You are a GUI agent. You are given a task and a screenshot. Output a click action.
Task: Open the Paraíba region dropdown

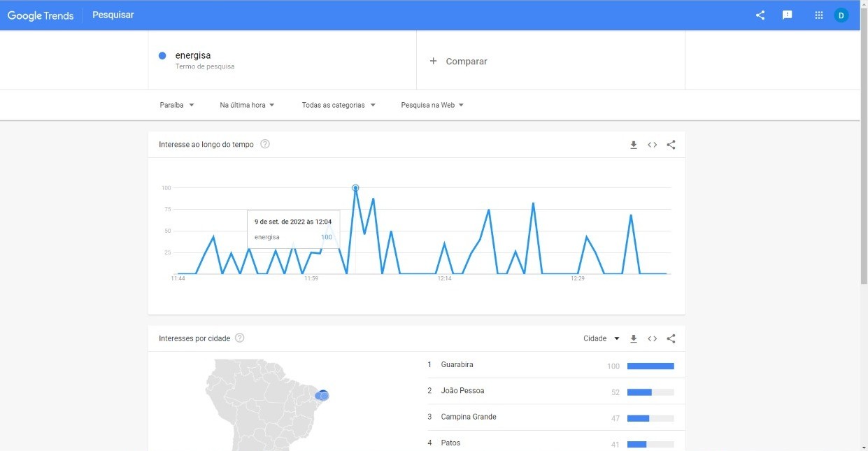[x=176, y=104]
